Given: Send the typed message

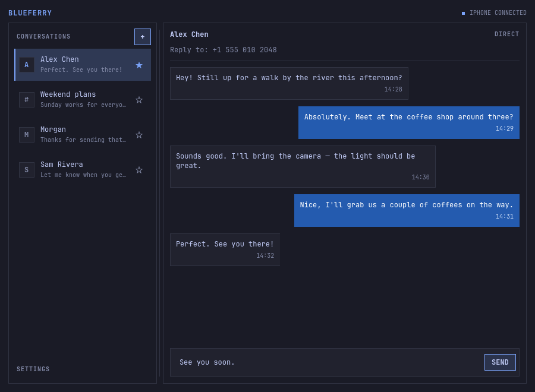Looking at the screenshot, I should tap(500, 362).
